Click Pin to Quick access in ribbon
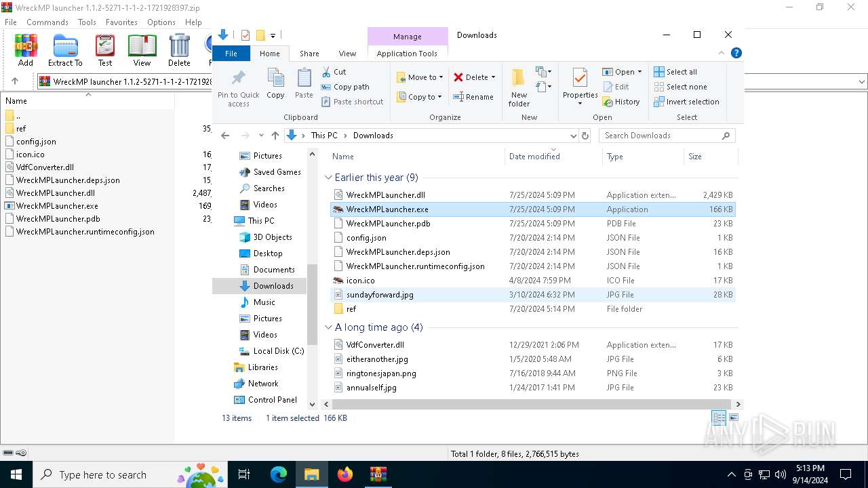Screen dimensions: 868x488 (x=238, y=87)
